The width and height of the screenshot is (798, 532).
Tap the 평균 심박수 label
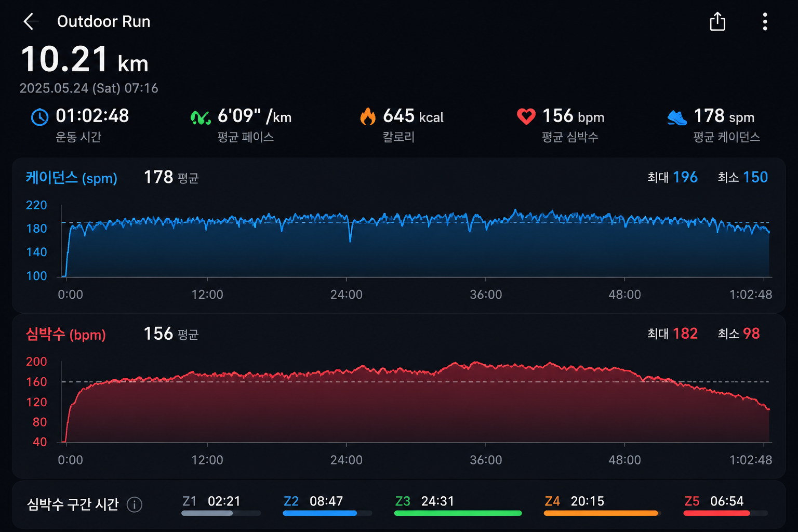pyautogui.click(x=570, y=137)
